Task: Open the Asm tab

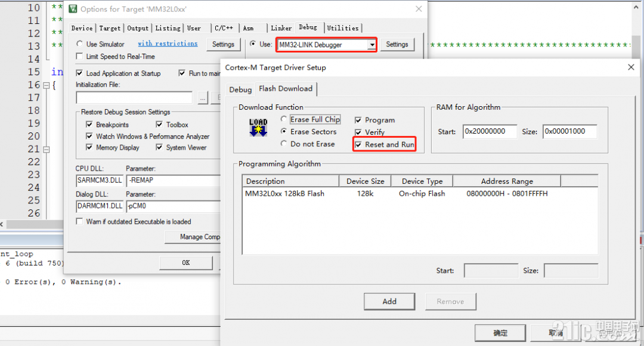Action: [x=248, y=28]
